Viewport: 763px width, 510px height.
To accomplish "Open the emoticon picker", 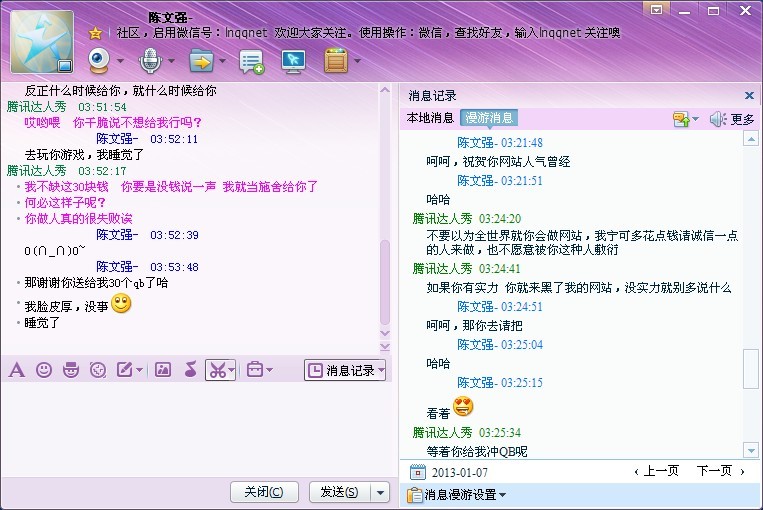I will click(44, 370).
